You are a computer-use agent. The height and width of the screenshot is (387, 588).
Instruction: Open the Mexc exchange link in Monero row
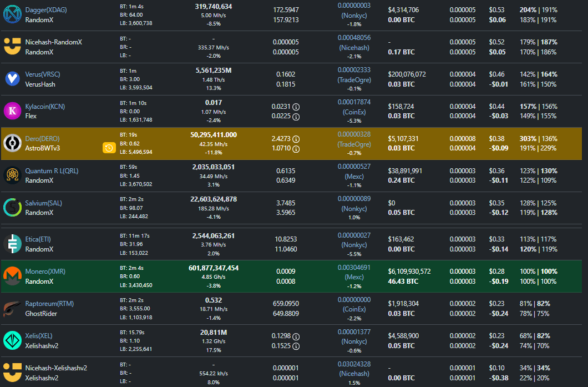pyautogui.click(x=354, y=277)
